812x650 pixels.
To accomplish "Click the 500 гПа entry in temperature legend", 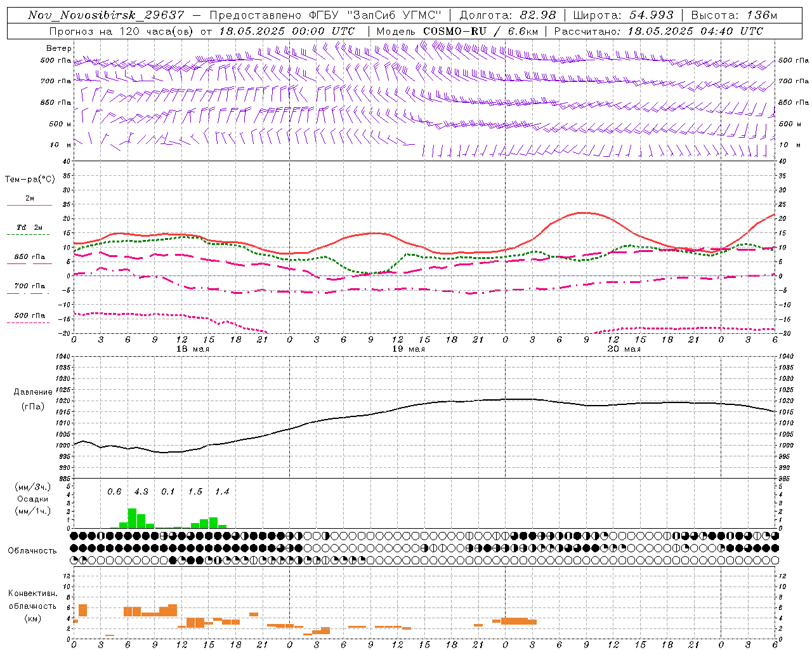I will pos(30,315).
